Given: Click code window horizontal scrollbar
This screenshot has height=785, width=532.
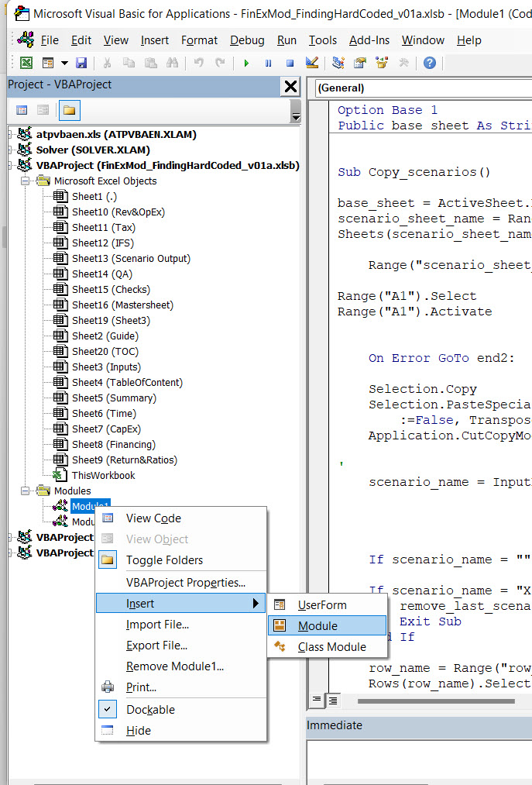Looking at the screenshot, I should pos(436,701).
